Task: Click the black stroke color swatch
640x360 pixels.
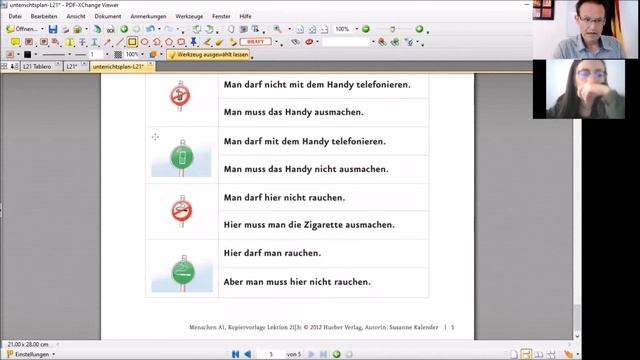Action: coord(27,54)
